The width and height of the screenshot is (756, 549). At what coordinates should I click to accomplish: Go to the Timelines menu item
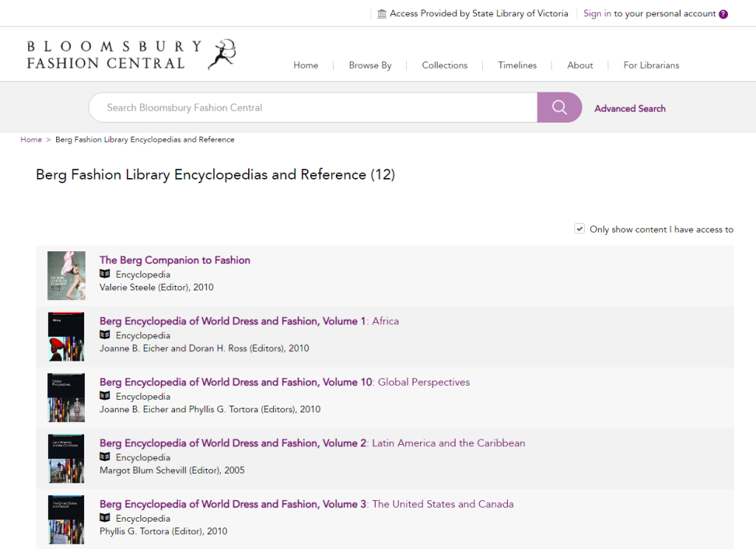(517, 65)
